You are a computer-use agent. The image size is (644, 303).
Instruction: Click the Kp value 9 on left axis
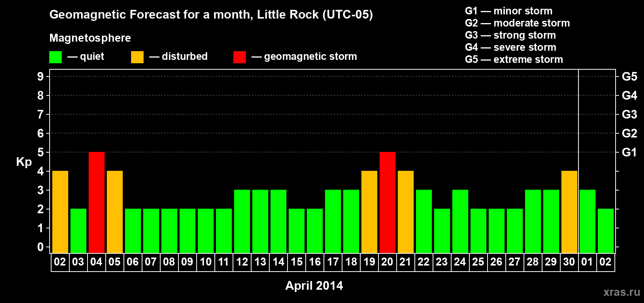[x=41, y=77]
